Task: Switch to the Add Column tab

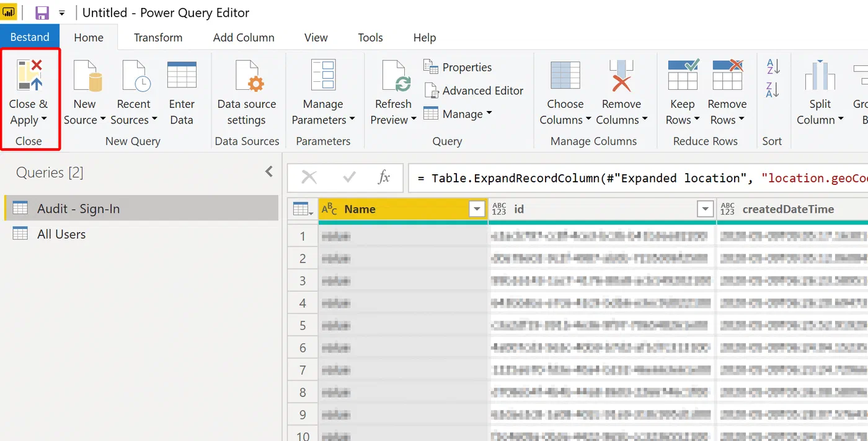Action: 244,37
